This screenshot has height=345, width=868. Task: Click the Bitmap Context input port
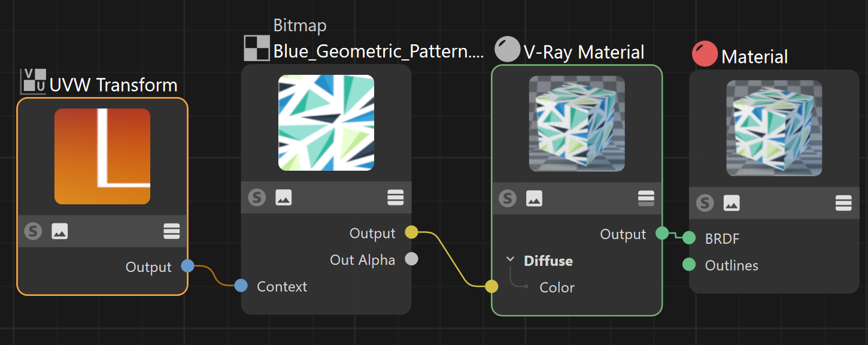pos(241,286)
